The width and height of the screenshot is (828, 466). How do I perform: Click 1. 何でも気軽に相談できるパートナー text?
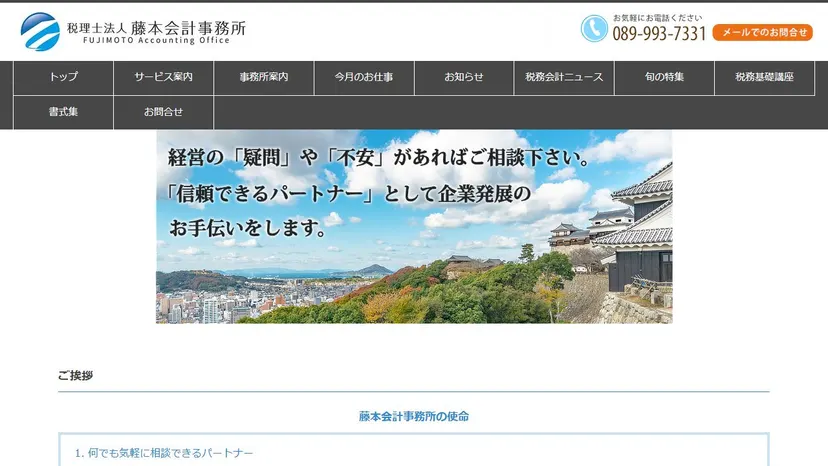(164, 453)
